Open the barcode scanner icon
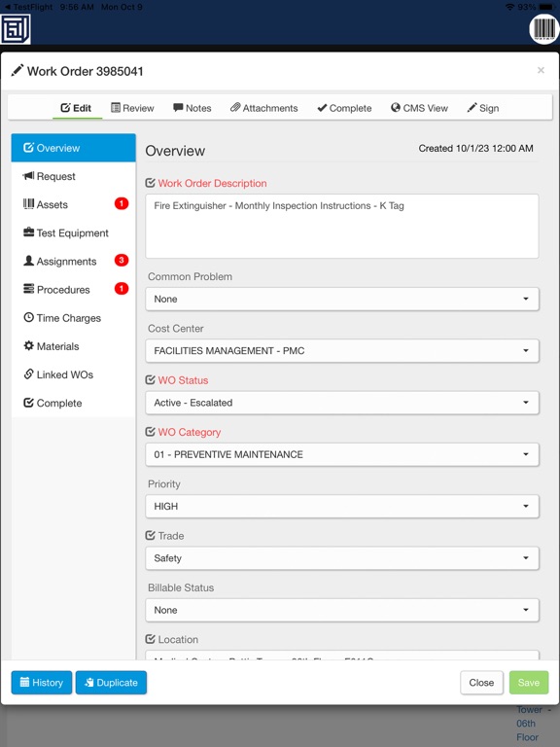Screen dimensions: 560x747 pyautogui.click(x=544, y=29)
